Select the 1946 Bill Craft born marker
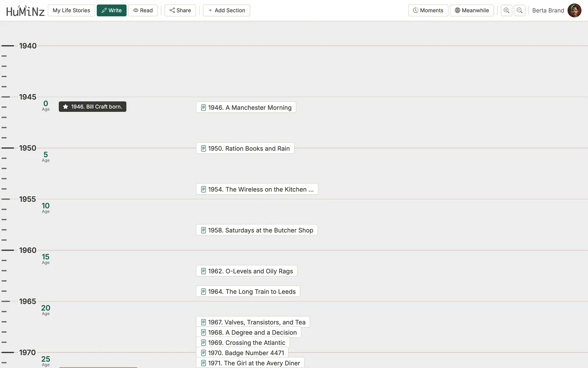 93,107
